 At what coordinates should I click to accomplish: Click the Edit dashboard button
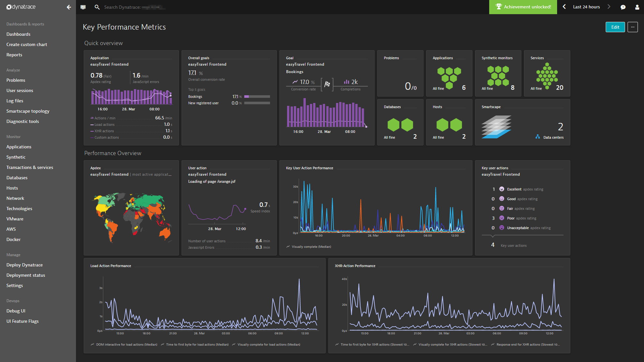coord(615,27)
